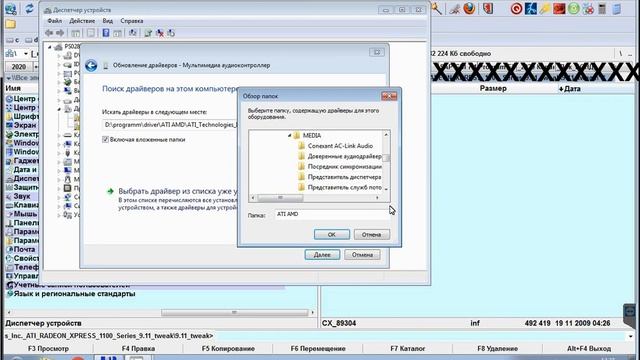Viewport: 640px width, 360px height.
Task: Click 'F6 Перемещение' function button
Action: coord(318,349)
